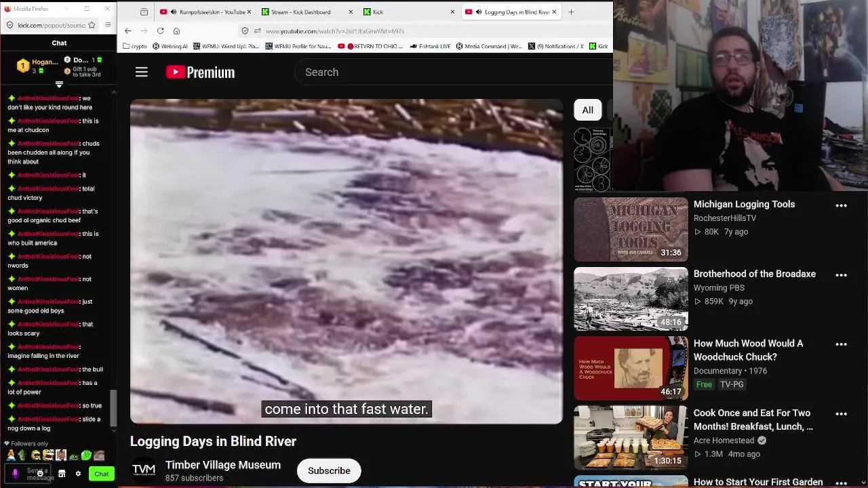The width and height of the screenshot is (868, 488).
Task: Click the Wyoming PBS channel name
Action: 719,287
